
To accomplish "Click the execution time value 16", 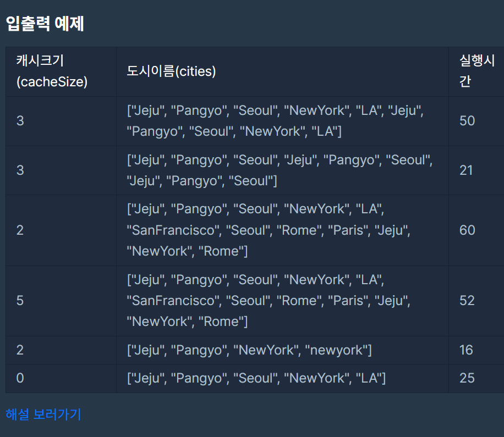I will [x=466, y=350].
